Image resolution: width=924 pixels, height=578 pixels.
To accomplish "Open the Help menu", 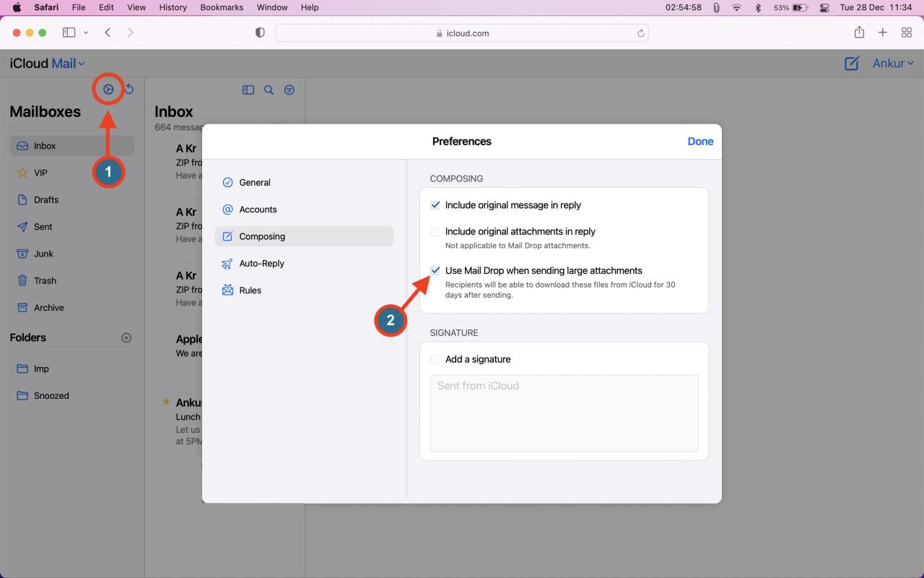I will 310,7.
